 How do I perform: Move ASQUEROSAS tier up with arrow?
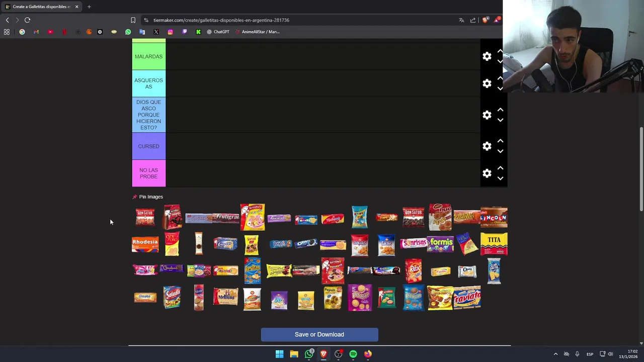click(x=500, y=78)
